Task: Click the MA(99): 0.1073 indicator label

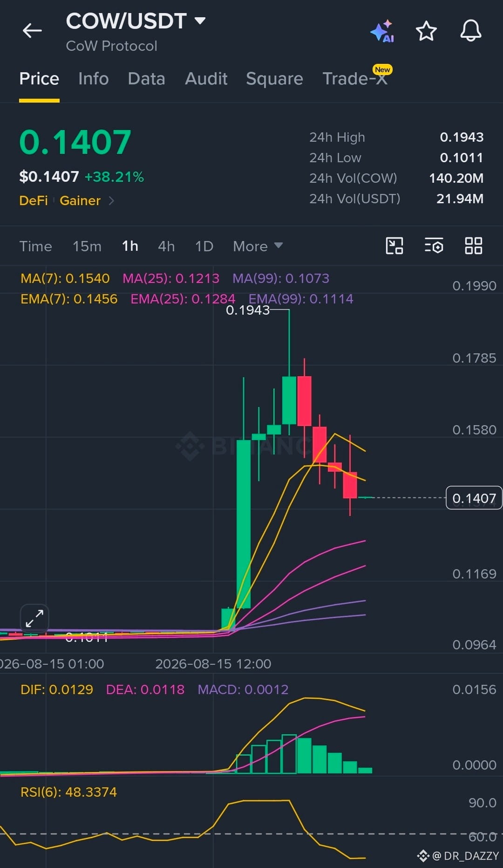Action: (281, 278)
